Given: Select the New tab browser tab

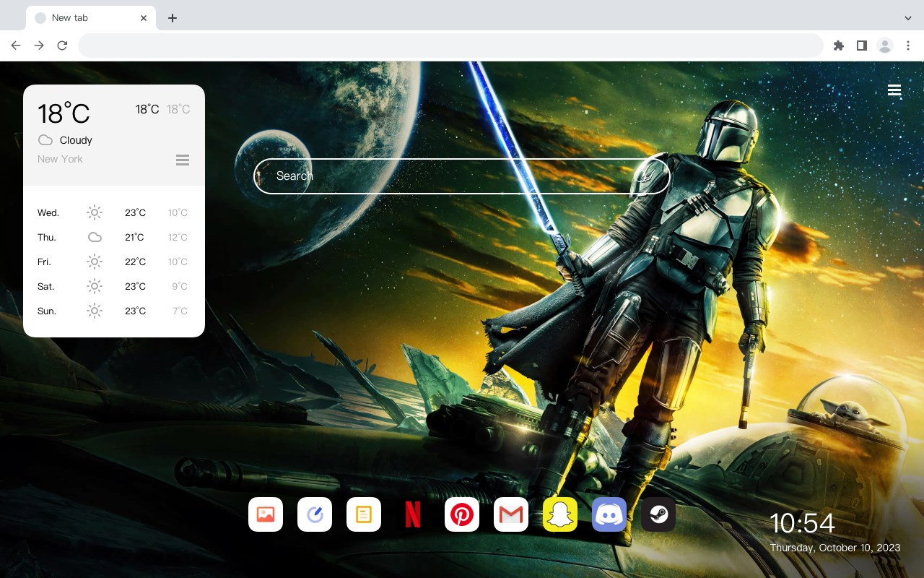Looking at the screenshot, I should [x=91, y=17].
